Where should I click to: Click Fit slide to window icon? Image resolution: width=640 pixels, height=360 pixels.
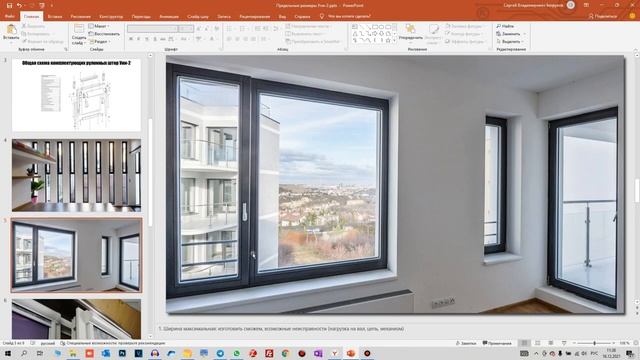click(x=636, y=343)
